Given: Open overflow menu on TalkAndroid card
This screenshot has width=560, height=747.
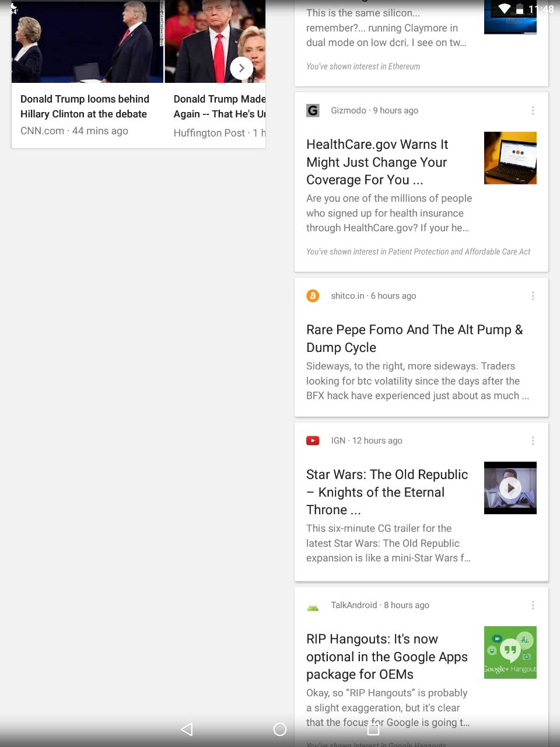Looking at the screenshot, I should (x=533, y=605).
